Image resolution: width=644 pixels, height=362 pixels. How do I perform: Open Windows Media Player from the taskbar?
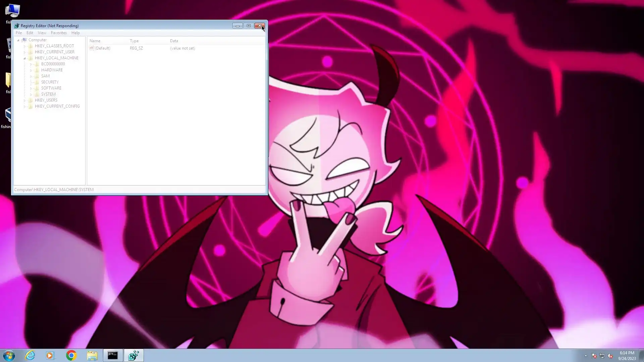(50, 355)
